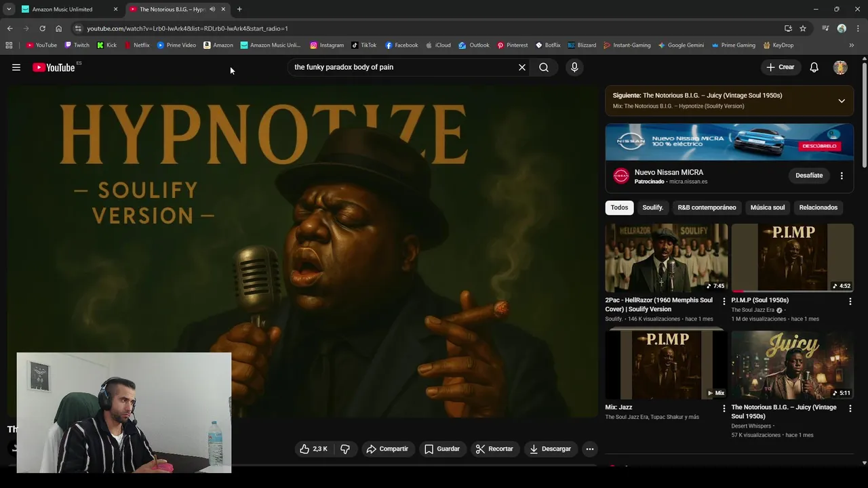Open Netflix bookmark
Screen dimensions: 868x488
(137, 45)
